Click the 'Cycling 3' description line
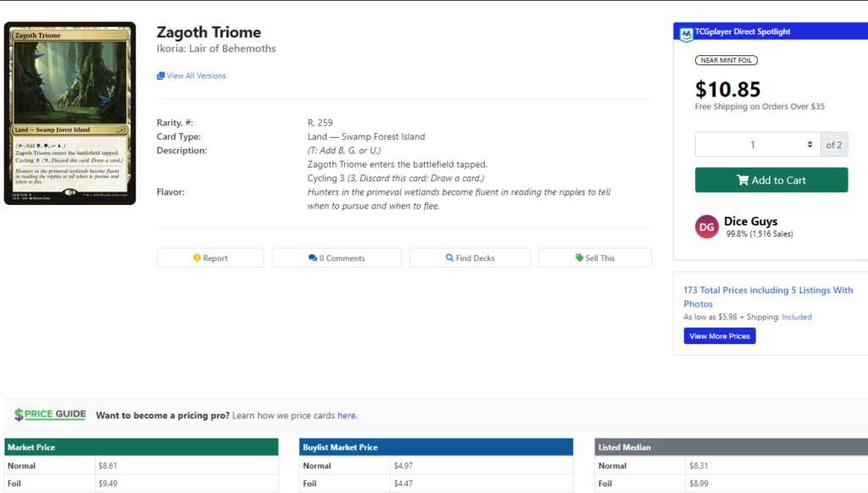 [396, 178]
